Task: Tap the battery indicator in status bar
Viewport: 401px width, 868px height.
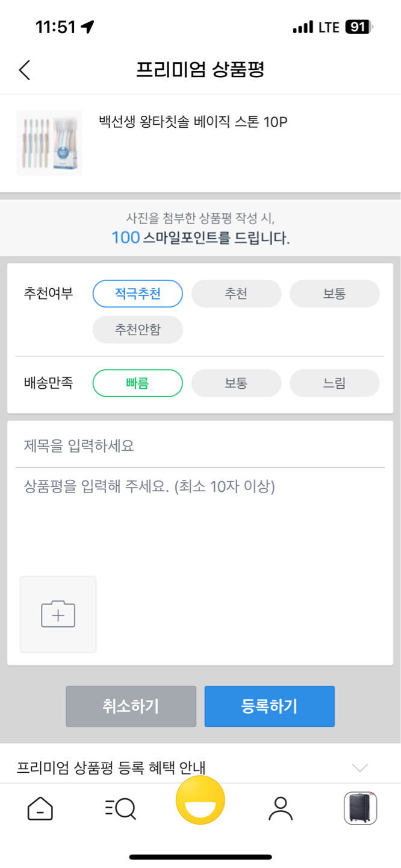Action: (359, 27)
